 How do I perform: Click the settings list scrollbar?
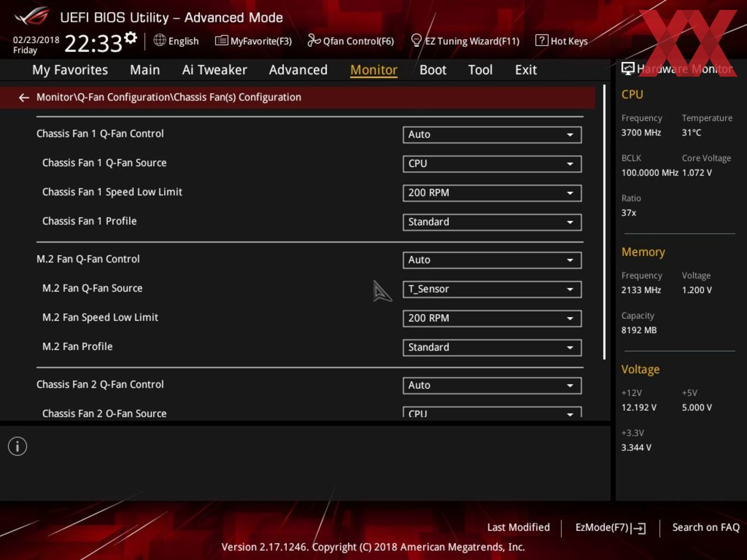(604, 222)
